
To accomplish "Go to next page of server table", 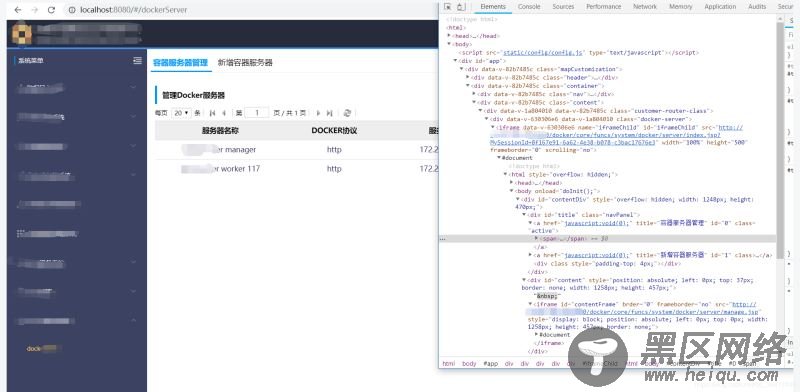I will coord(318,113).
